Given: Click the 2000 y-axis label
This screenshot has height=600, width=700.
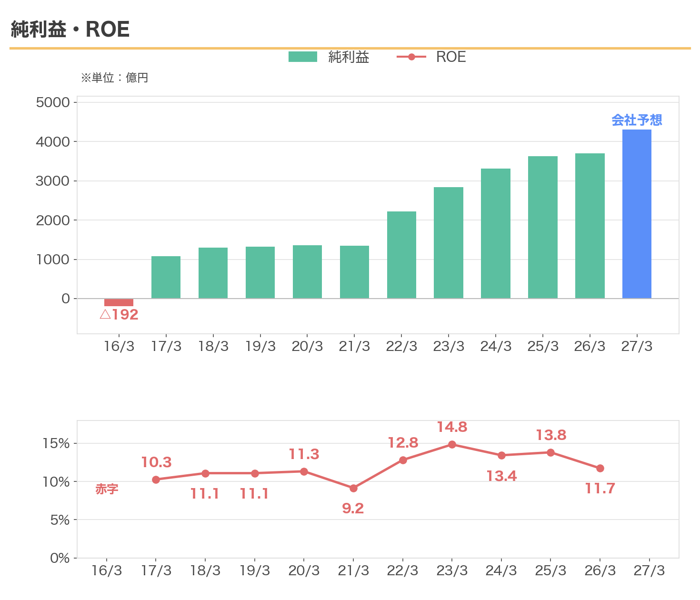Looking at the screenshot, I should tap(53, 220).
